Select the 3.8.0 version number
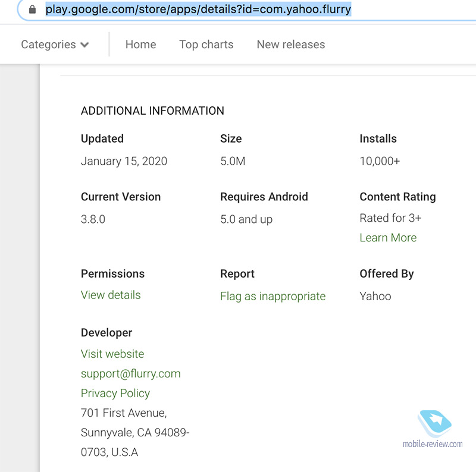Viewport: 476px width, 472px height. (93, 219)
